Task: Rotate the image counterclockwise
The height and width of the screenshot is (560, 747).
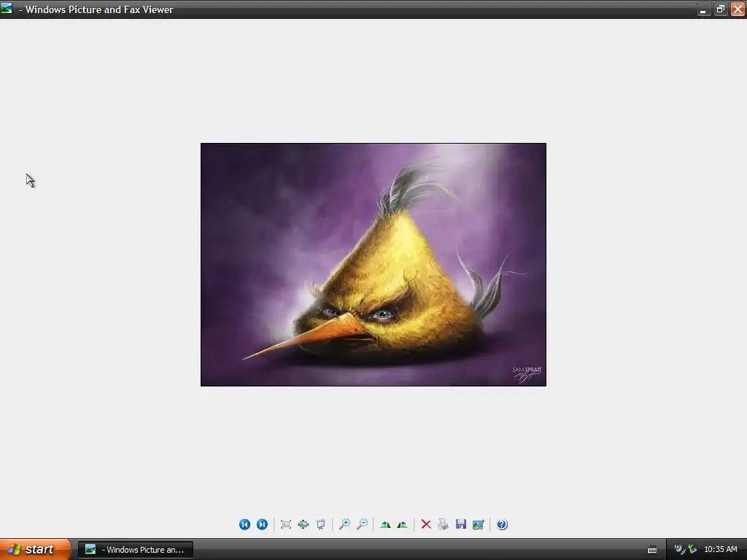Action: [403, 524]
